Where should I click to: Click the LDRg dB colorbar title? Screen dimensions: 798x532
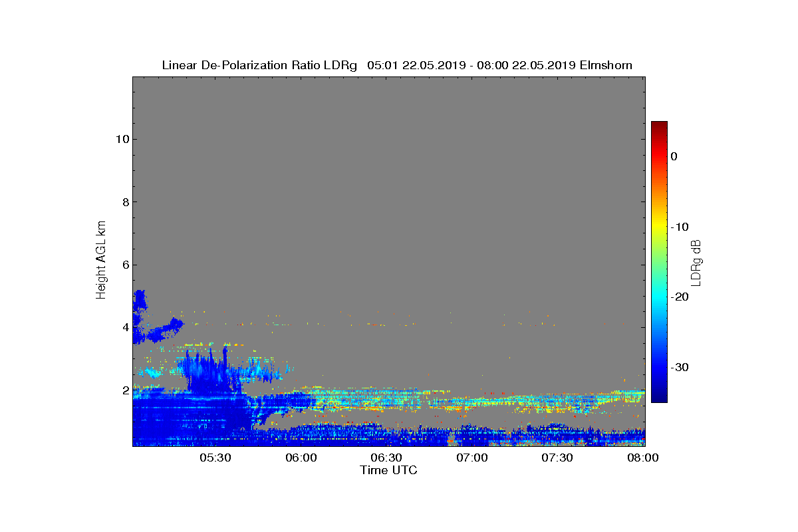(x=697, y=261)
